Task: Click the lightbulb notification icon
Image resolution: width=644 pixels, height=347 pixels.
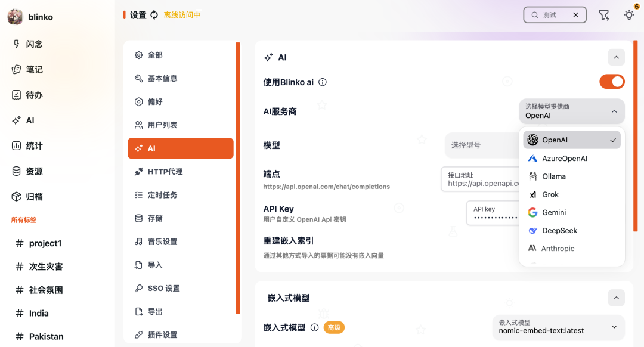Action: click(x=629, y=15)
